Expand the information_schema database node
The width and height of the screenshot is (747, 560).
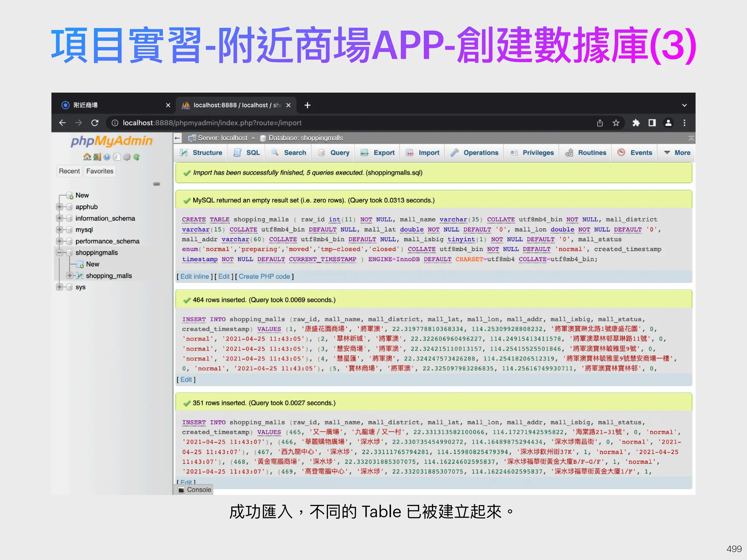tap(59, 218)
